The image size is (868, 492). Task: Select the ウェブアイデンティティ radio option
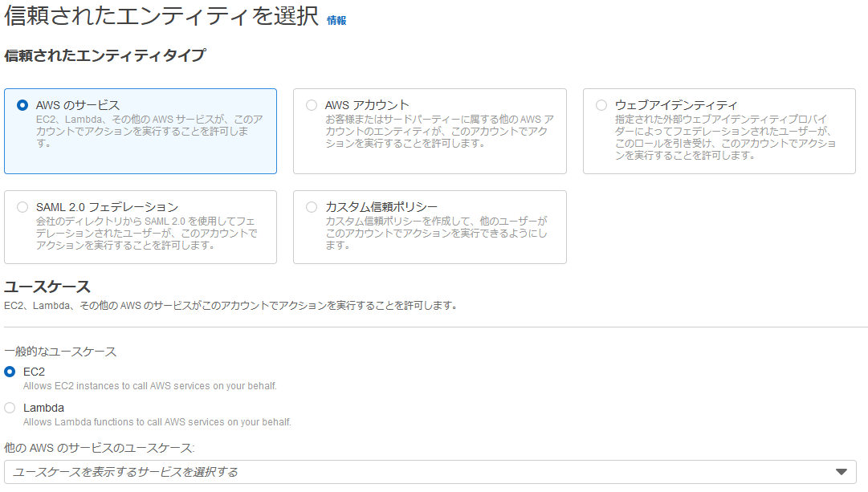click(601, 105)
